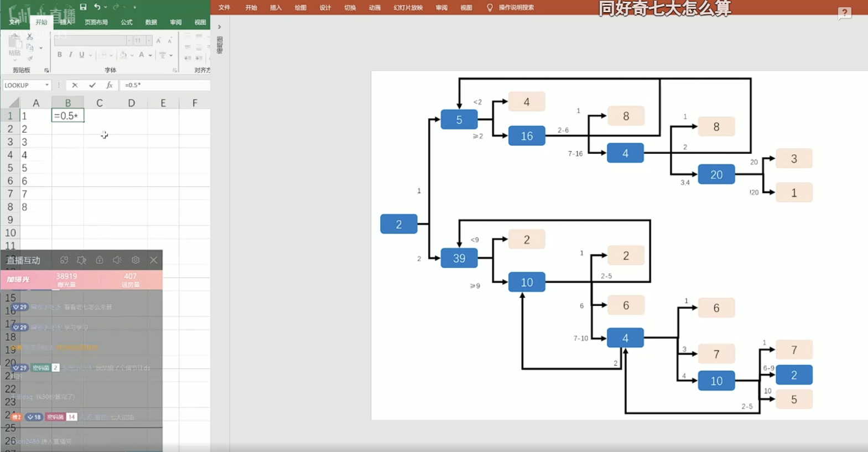Toggle the lock icon in live interaction panel
868x452 pixels.
(x=100, y=260)
